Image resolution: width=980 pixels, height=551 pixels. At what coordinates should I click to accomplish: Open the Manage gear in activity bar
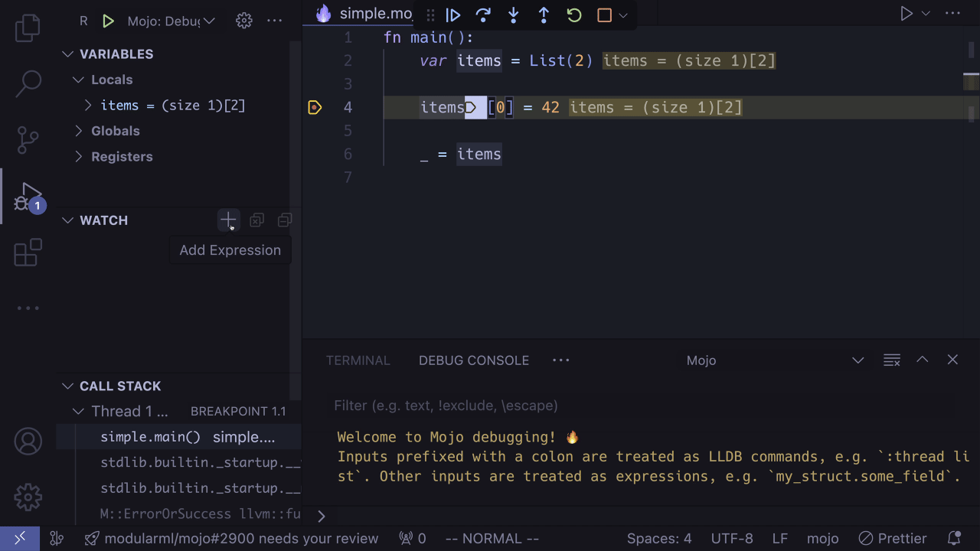(x=28, y=497)
